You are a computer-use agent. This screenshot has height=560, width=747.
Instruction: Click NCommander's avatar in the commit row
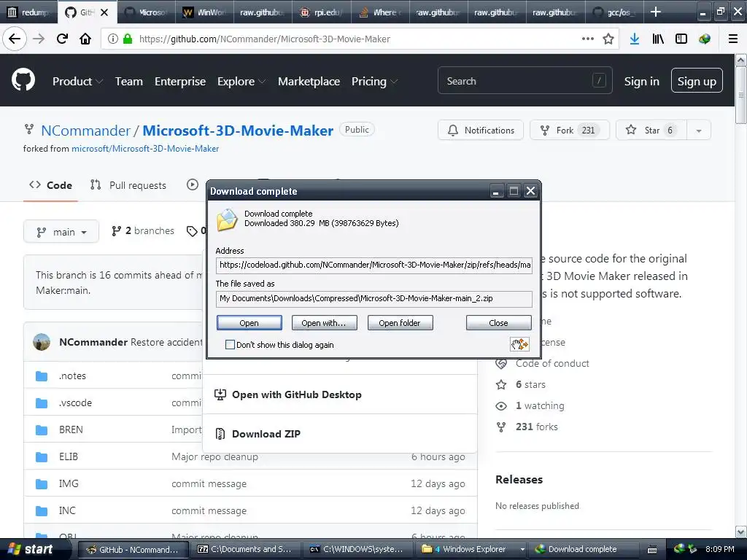42,342
